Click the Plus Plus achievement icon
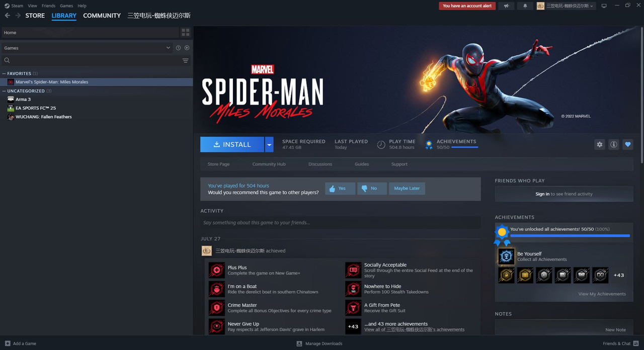This screenshot has width=644, height=350. click(217, 270)
